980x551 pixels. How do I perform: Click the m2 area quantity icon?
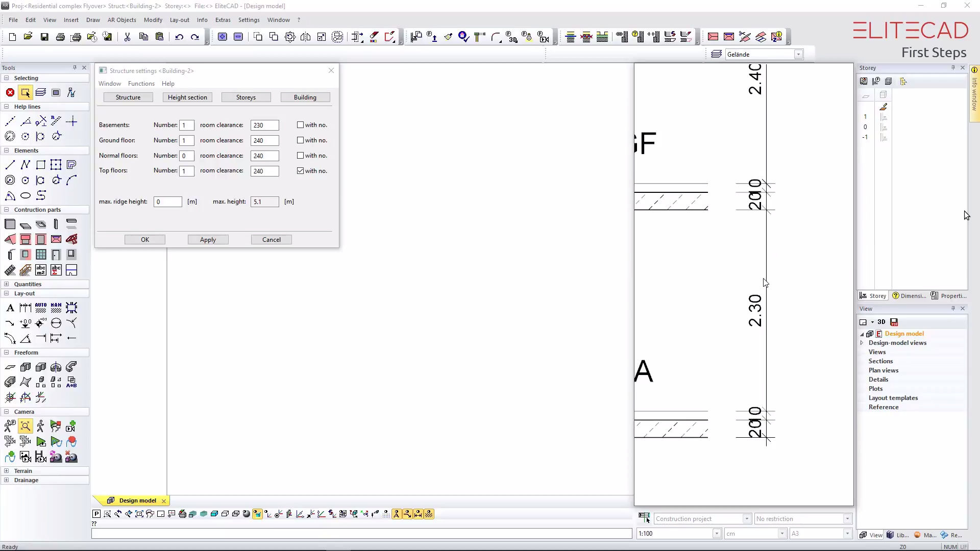[41, 270]
